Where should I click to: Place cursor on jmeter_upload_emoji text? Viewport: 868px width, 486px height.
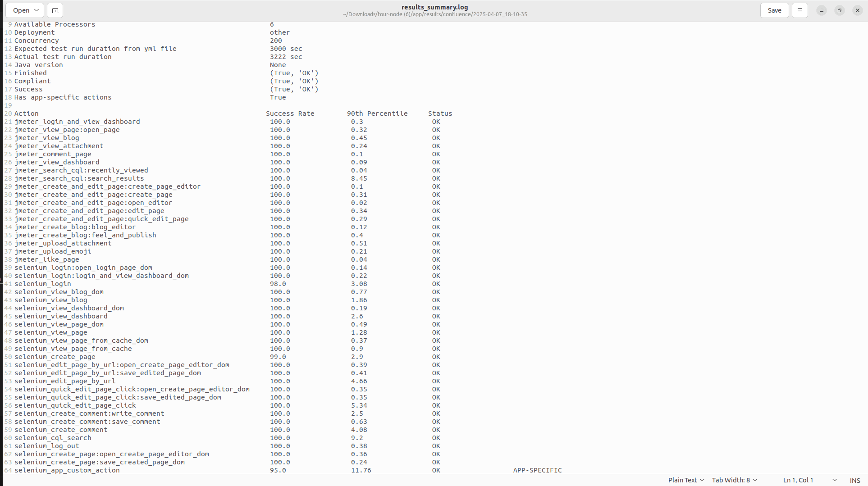coord(53,251)
